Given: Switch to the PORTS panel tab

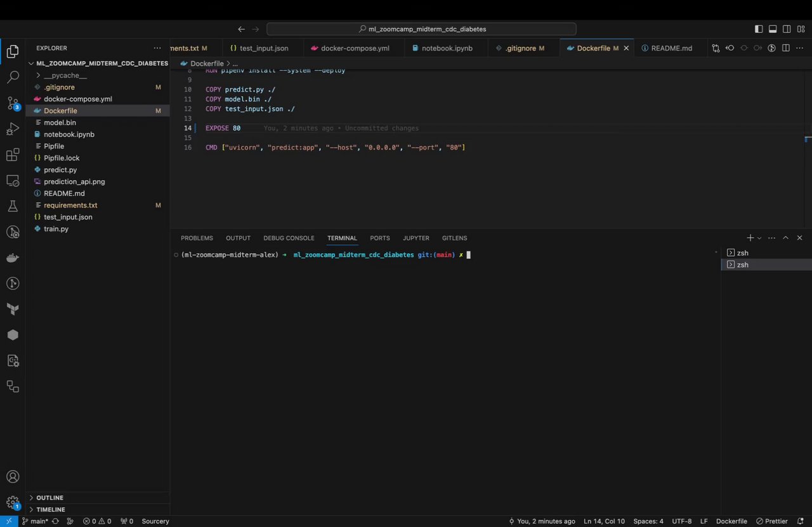Looking at the screenshot, I should 380,238.
